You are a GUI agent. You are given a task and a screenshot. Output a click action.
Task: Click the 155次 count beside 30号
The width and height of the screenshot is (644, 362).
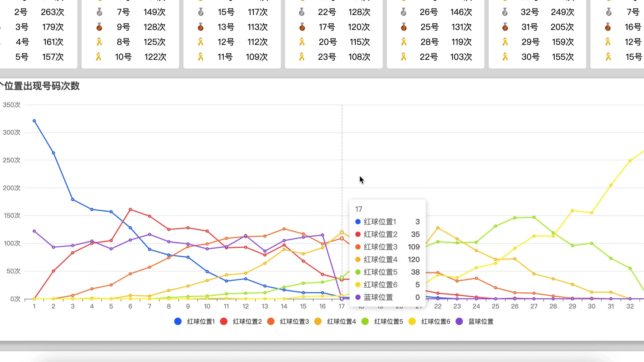(x=563, y=57)
